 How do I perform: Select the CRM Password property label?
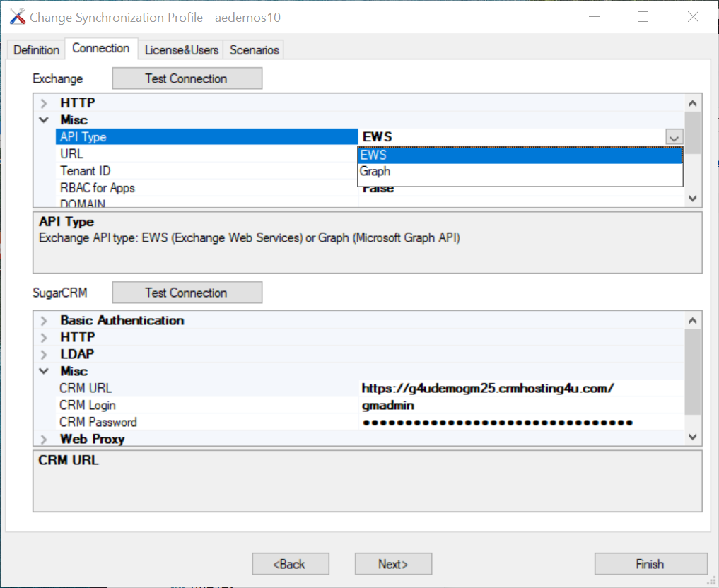[98, 422]
